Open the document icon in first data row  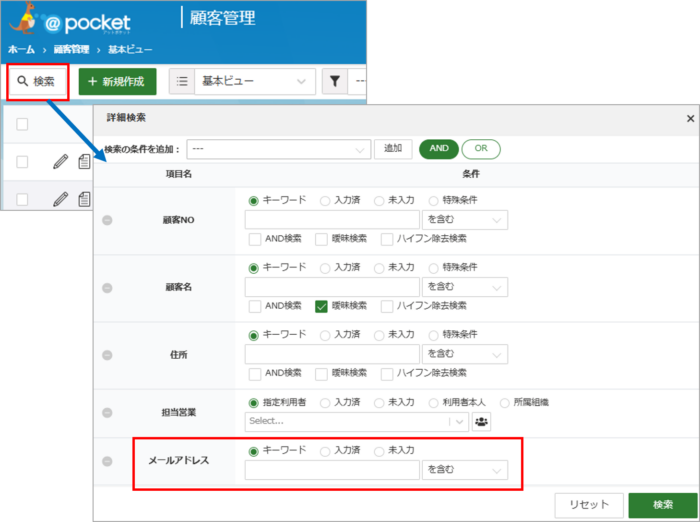tap(84, 162)
